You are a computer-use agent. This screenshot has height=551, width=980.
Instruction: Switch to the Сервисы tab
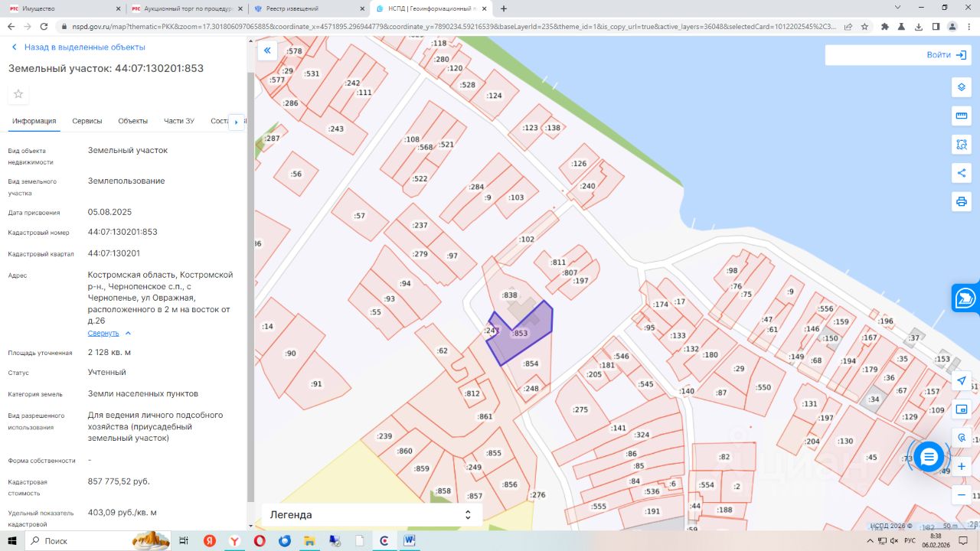[x=87, y=121]
